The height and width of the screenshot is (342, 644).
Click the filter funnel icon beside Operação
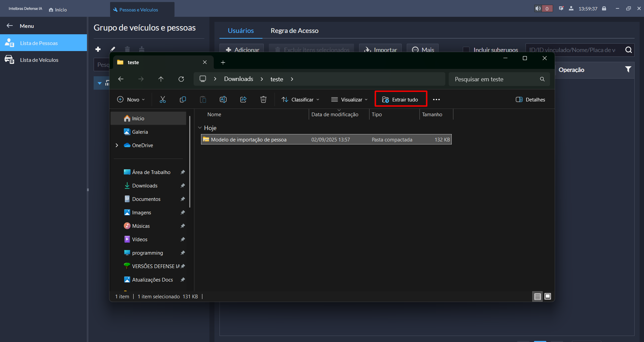pos(628,70)
